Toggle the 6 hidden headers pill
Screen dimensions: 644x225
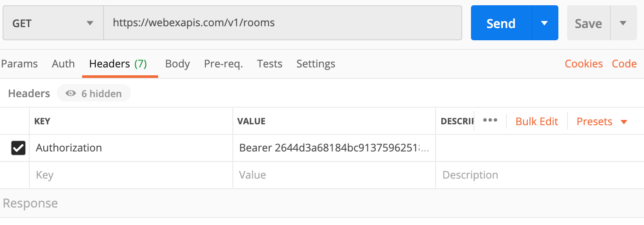tap(93, 93)
